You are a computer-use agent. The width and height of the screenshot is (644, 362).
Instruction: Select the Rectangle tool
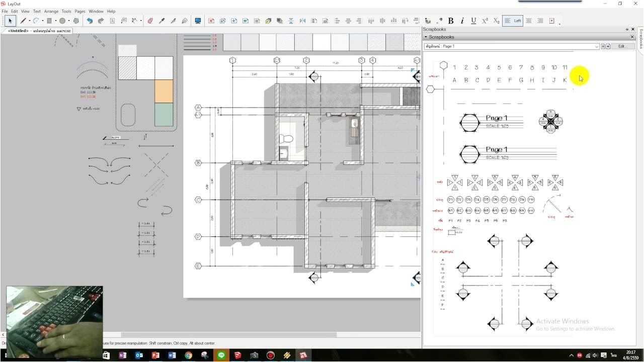49,21
